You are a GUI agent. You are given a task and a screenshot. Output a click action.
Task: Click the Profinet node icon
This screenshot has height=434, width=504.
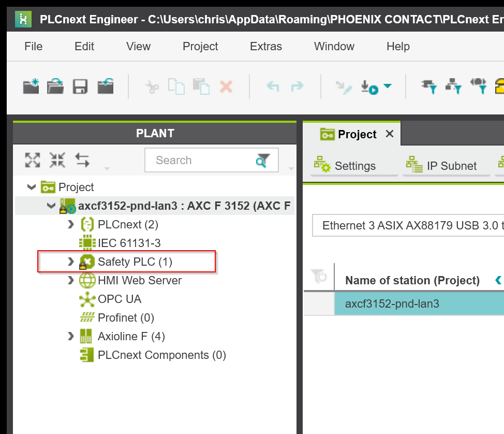point(87,317)
